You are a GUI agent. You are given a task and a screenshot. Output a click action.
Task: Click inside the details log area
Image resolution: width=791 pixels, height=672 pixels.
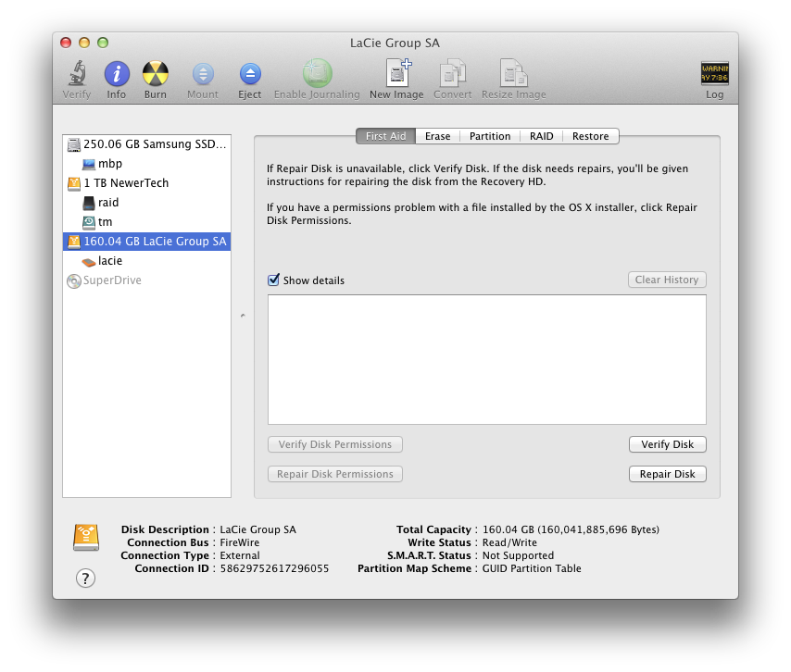(x=487, y=359)
